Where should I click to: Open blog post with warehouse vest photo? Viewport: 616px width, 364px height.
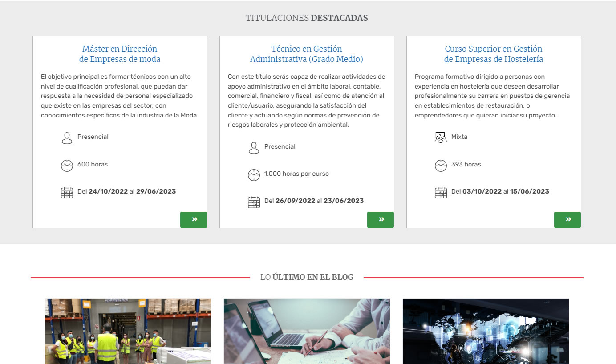[x=128, y=331]
